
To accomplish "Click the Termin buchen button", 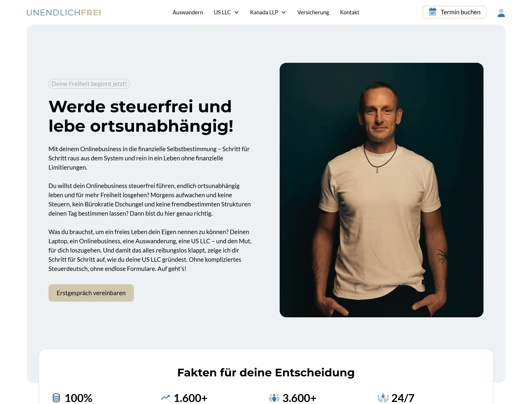I will 454,12.
